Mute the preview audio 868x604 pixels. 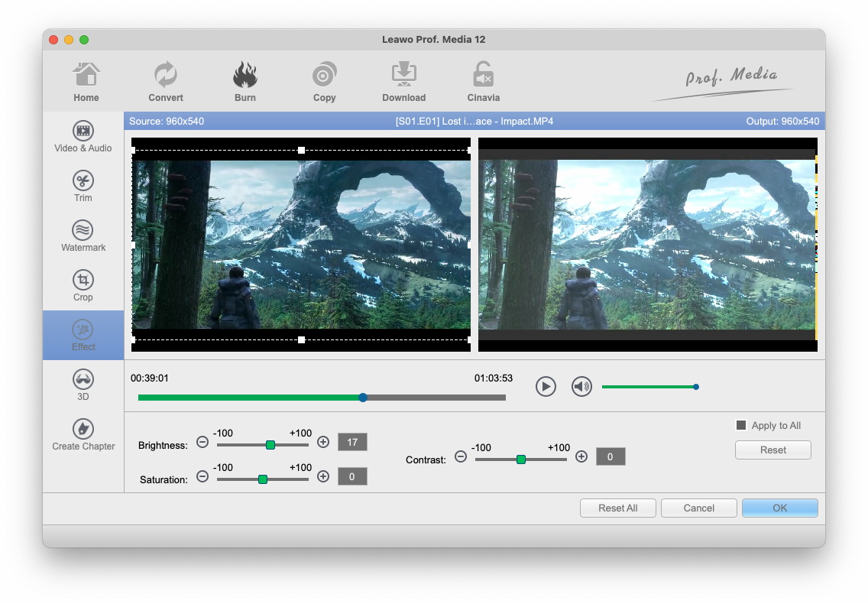tap(581, 386)
